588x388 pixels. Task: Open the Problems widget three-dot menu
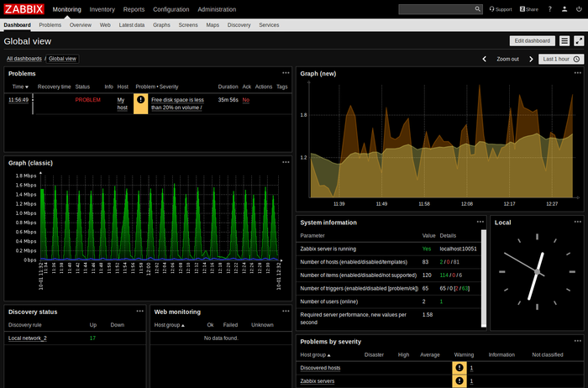[286, 73]
